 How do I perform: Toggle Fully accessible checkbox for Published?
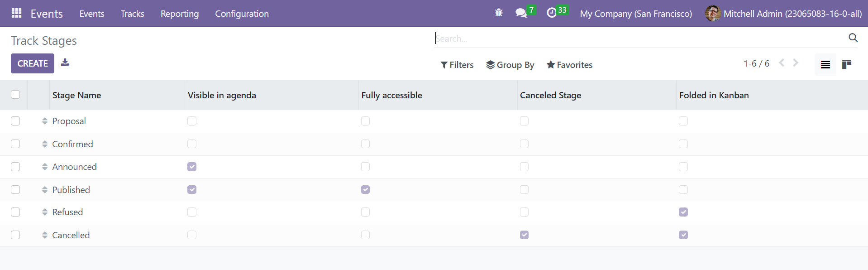(365, 189)
